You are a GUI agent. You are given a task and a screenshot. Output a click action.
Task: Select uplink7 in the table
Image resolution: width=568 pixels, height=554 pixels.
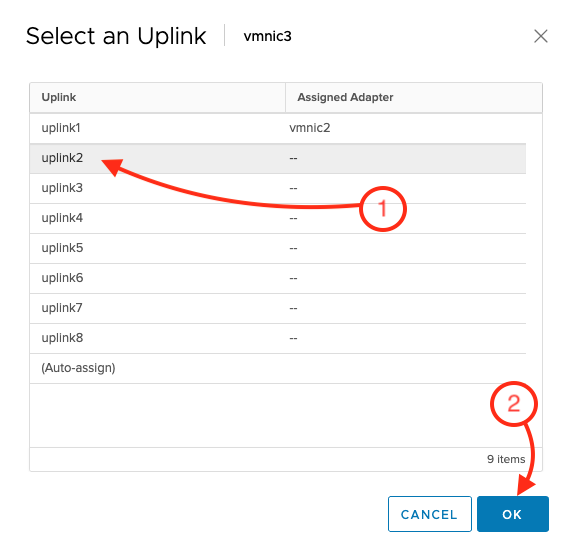[x=278, y=308]
